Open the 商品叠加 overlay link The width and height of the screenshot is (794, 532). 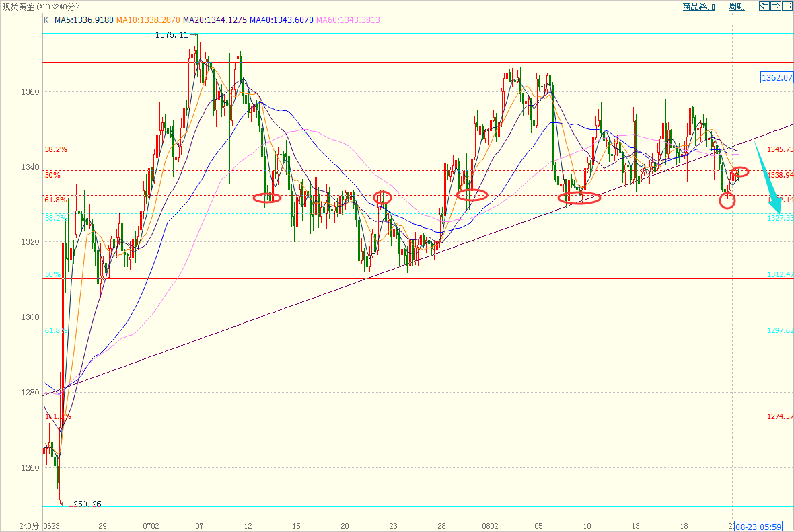click(x=698, y=7)
